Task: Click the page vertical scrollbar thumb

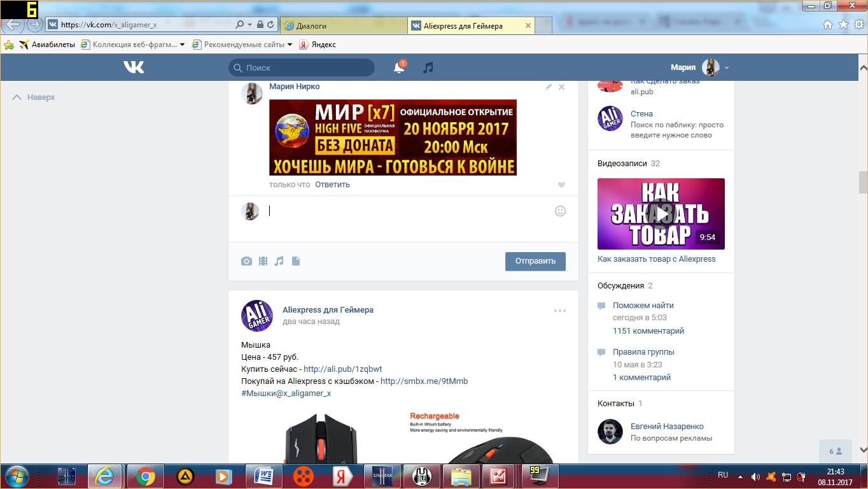Action: click(863, 182)
